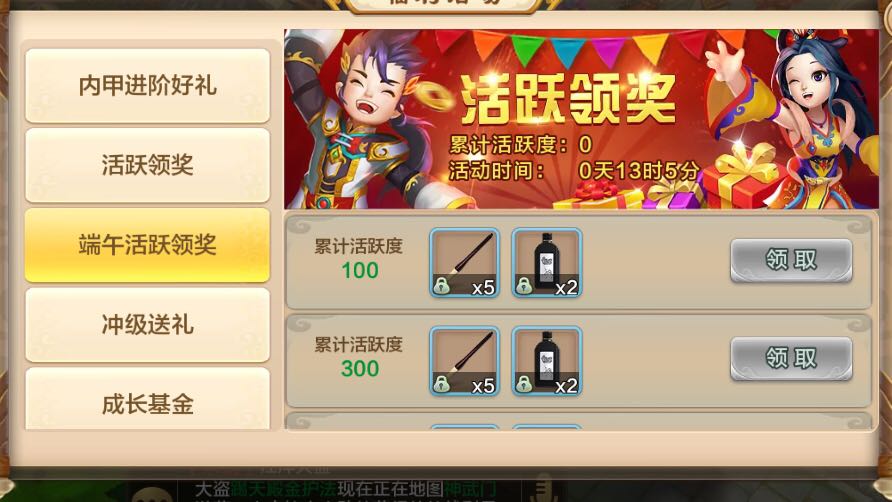This screenshot has height=502, width=892.
Task: Tap the 活动时间 countdown text
Action: 573,170
